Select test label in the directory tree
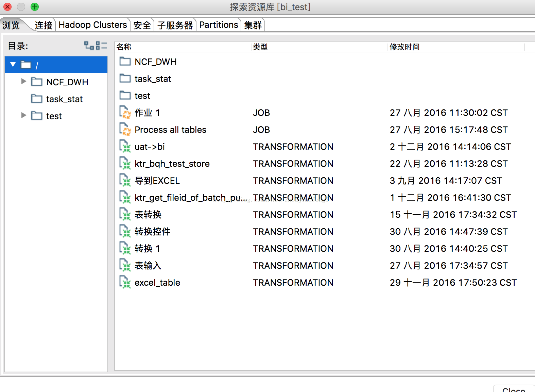The width and height of the screenshot is (535, 392). tap(54, 116)
